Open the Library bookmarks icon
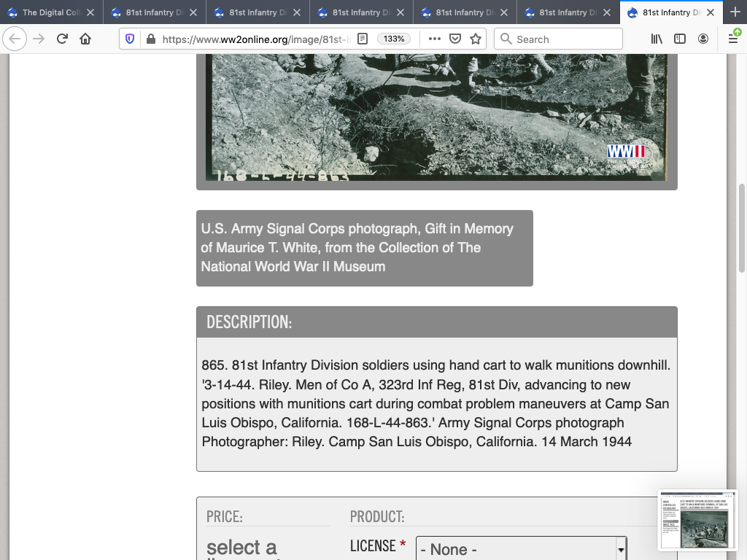Image resolution: width=747 pixels, height=560 pixels. (x=657, y=39)
